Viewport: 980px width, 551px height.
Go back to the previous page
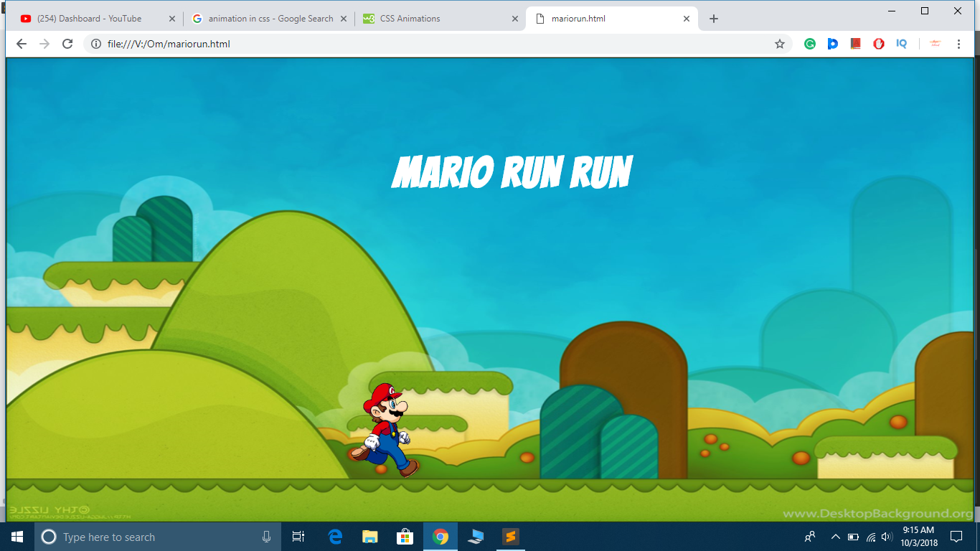pos(22,44)
